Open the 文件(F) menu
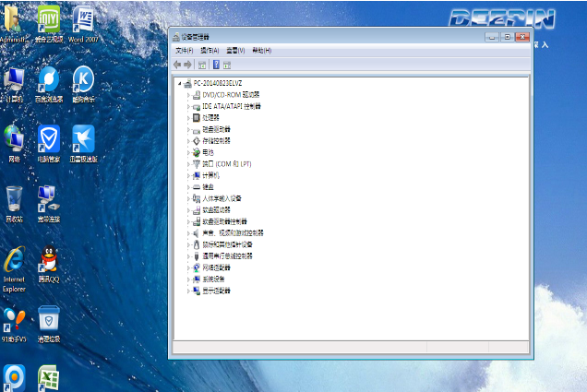The image size is (587, 392). 185,51
